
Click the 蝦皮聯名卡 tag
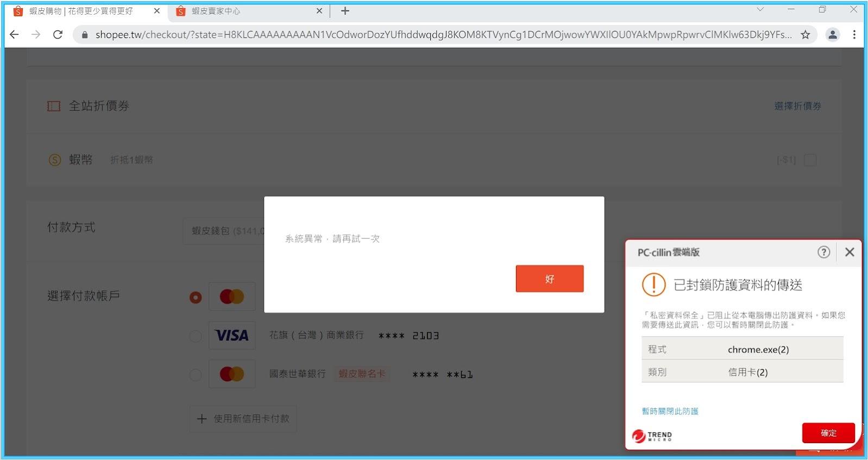coord(362,374)
